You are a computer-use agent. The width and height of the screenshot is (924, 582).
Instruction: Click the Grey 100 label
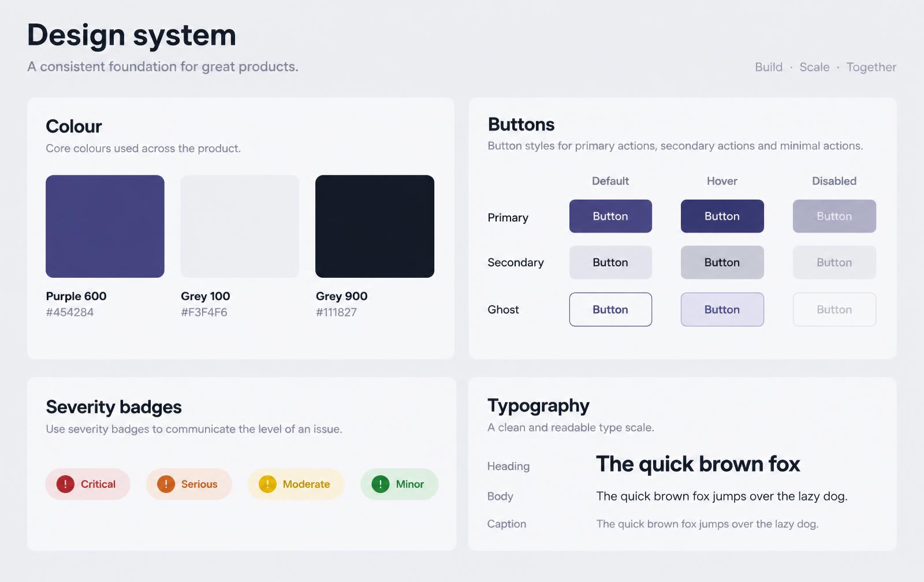coord(206,296)
